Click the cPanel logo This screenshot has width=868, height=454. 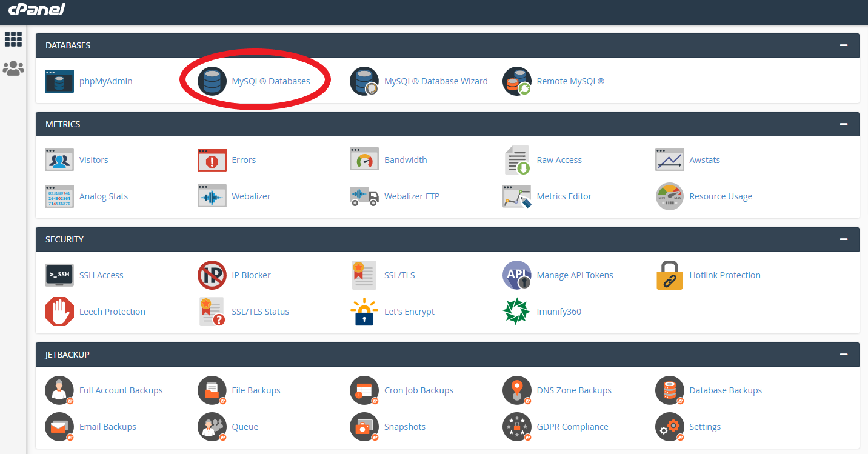click(36, 10)
